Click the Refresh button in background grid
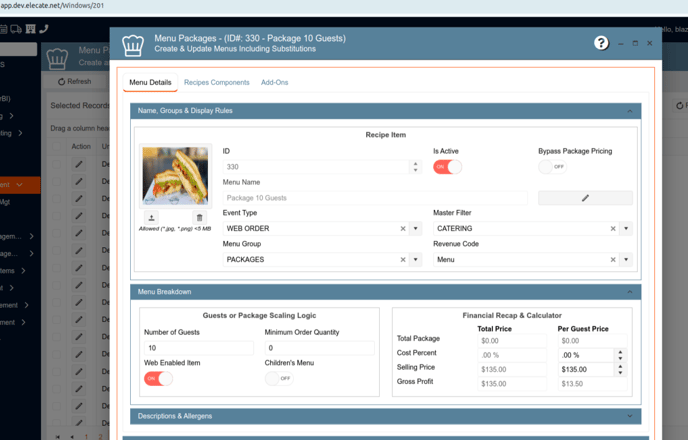Image resolution: width=688 pixels, height=440 pixels. click(x=75, y=81)
